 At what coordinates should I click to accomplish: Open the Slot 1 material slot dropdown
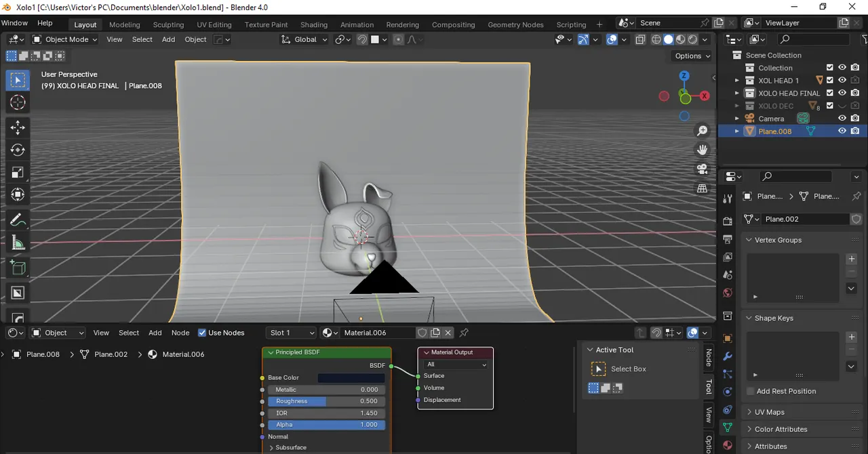click(x=292, y=333)
